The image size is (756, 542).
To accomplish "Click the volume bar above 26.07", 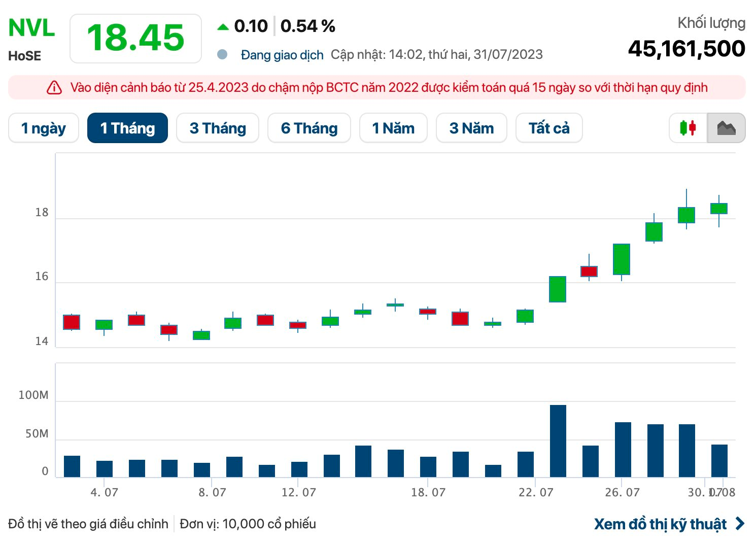I will point(623,450).
